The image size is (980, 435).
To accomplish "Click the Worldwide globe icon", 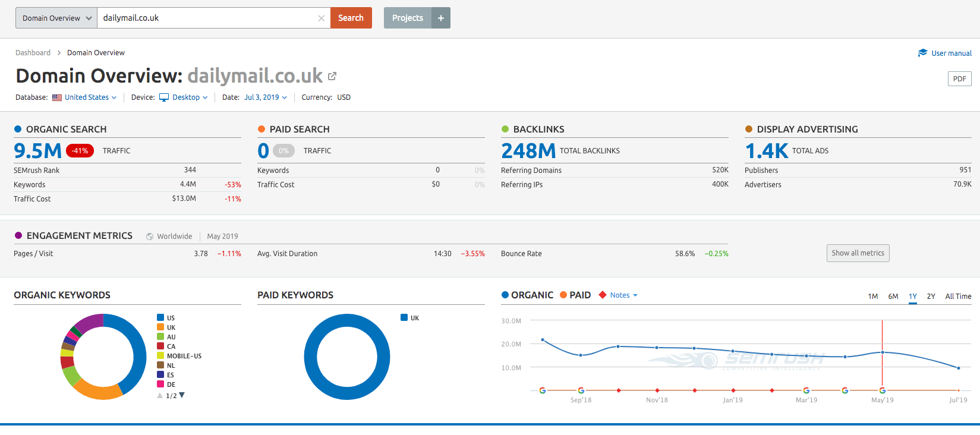I will (x=150, y=237).
